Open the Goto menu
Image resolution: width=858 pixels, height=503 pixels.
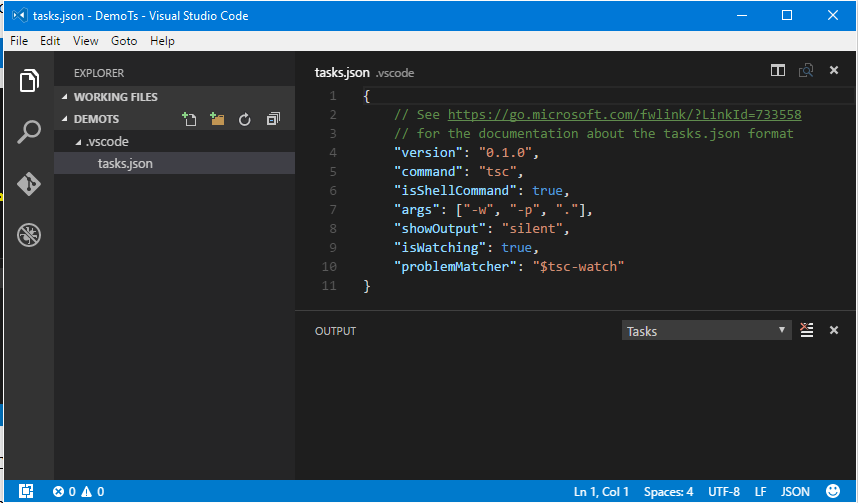124,41
